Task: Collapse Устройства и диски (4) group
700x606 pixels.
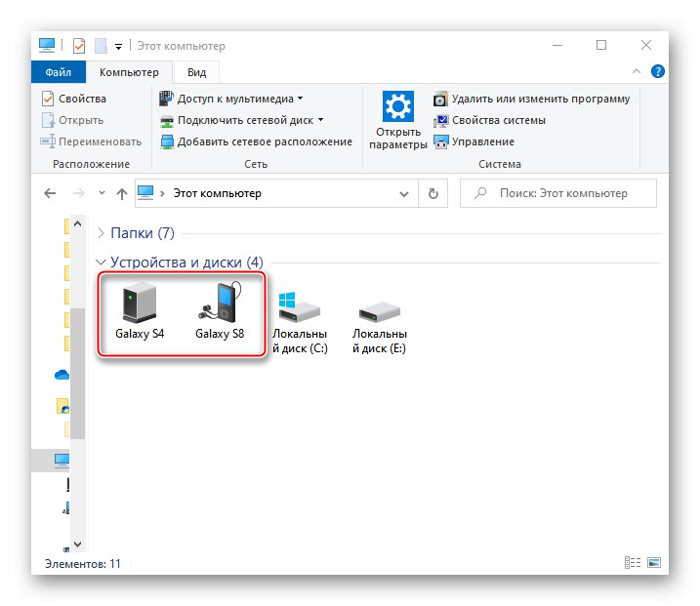Action: click(101, 262)
